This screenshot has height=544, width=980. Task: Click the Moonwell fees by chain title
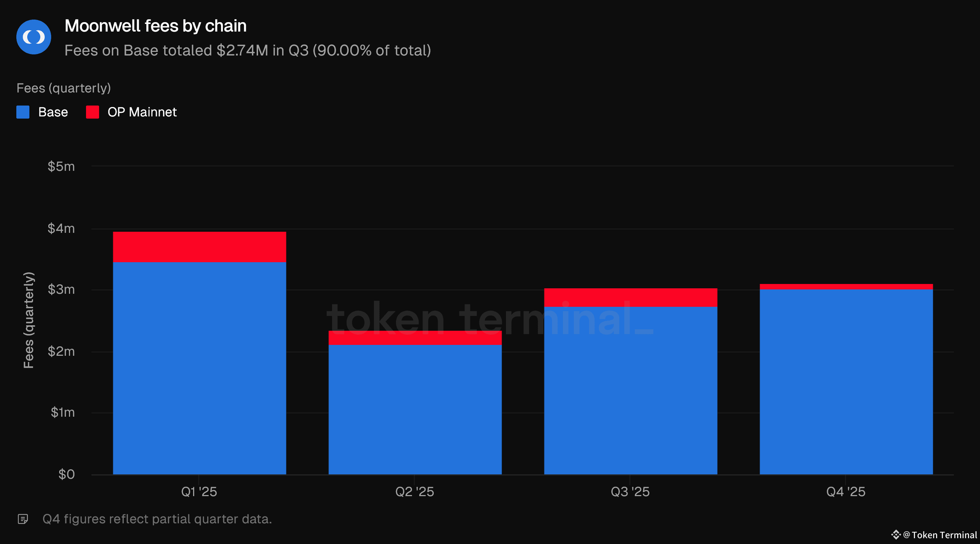tap(155, 26)
